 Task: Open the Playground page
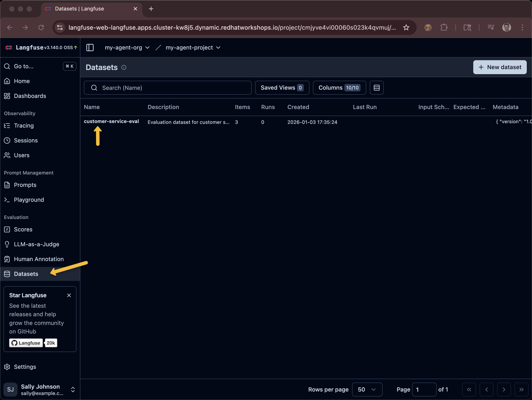pyautogui.click(x=29, y=200)
